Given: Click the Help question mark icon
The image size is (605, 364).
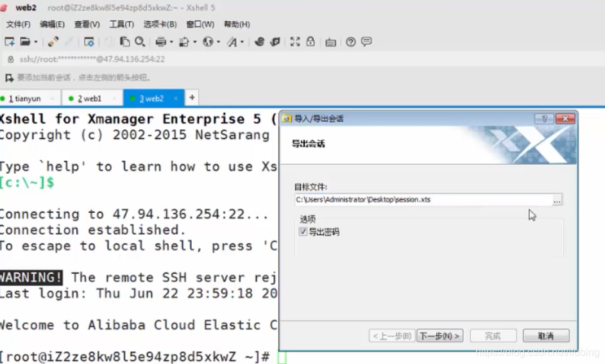Looking at the screenshot, I should click(351, 41).
